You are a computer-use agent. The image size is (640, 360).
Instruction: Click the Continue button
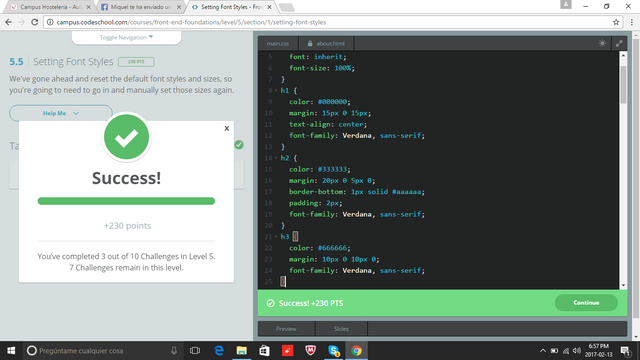(586, 302)
